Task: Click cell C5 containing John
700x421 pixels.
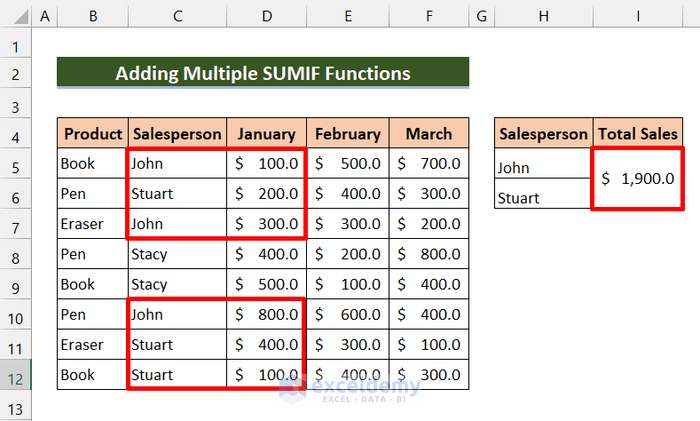Action: 177,163
